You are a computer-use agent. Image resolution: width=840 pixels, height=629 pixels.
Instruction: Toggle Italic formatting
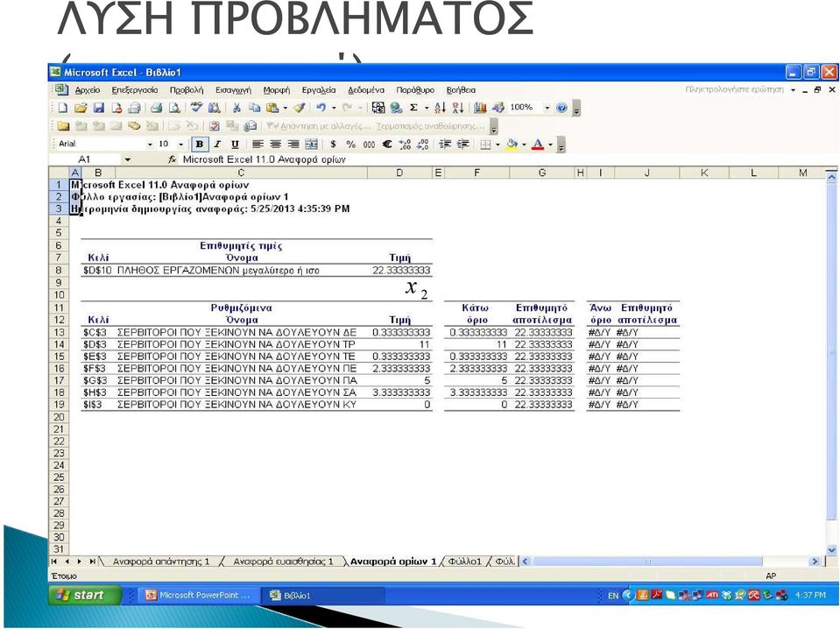pyautogui.click(x=217, y=145)
